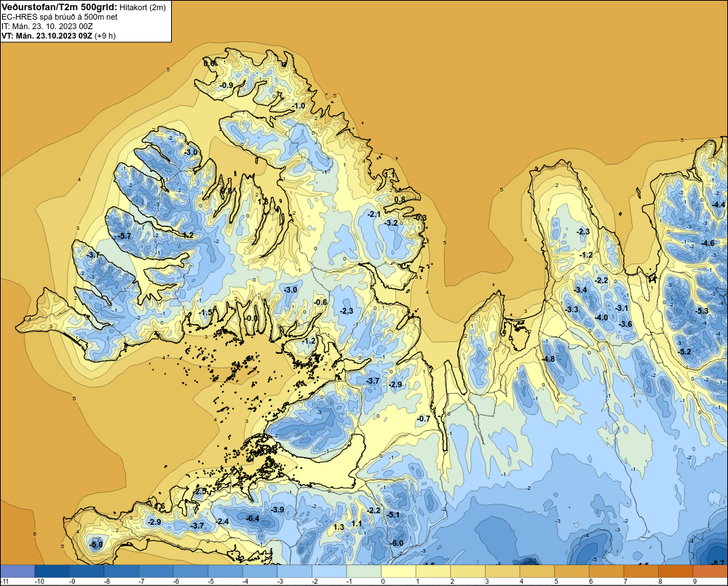The image size is (728, 586).
Task: Click the 2.5 temperature label
Action: (x=201, y=491)
